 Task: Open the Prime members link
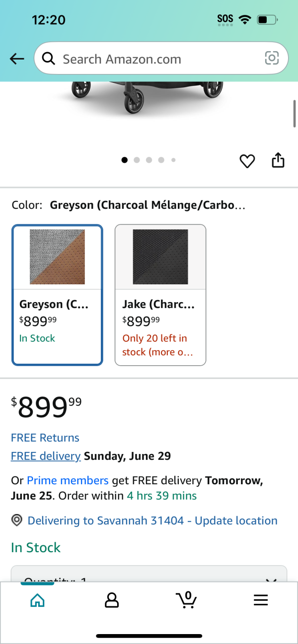pyautogui.click(x=68, y=480)
